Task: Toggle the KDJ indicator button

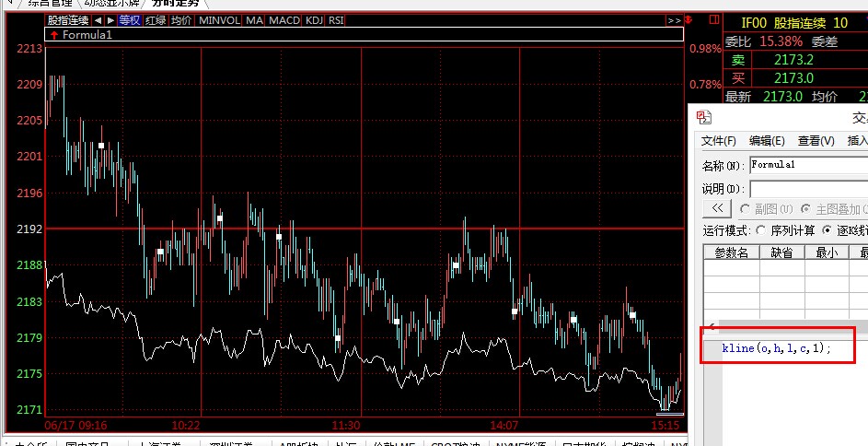Action: (x=314, y=19)
